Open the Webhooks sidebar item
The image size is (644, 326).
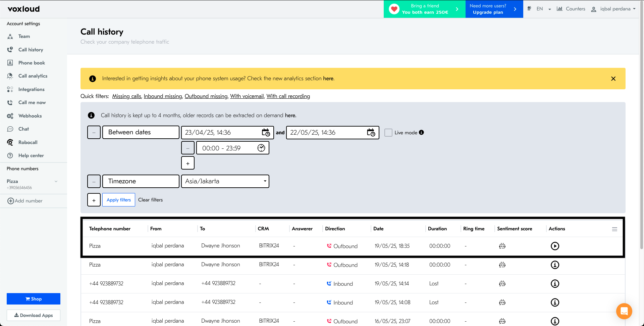(x=30, y=116)
